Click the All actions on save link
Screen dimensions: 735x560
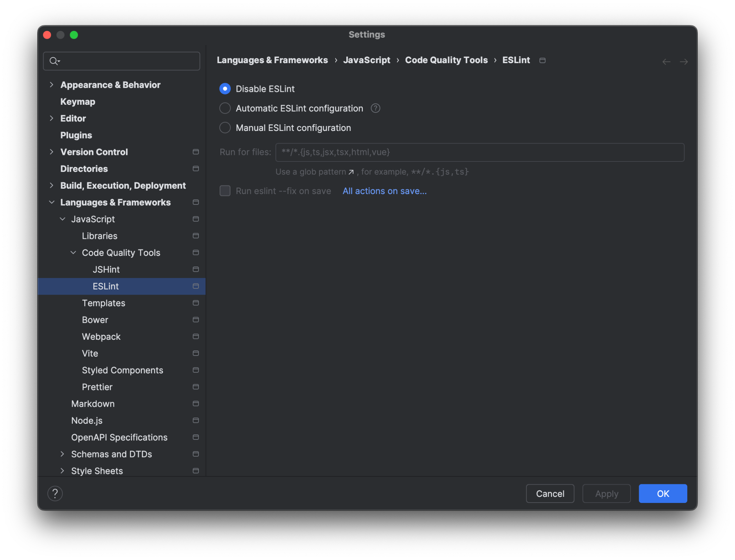click(384, 191)
